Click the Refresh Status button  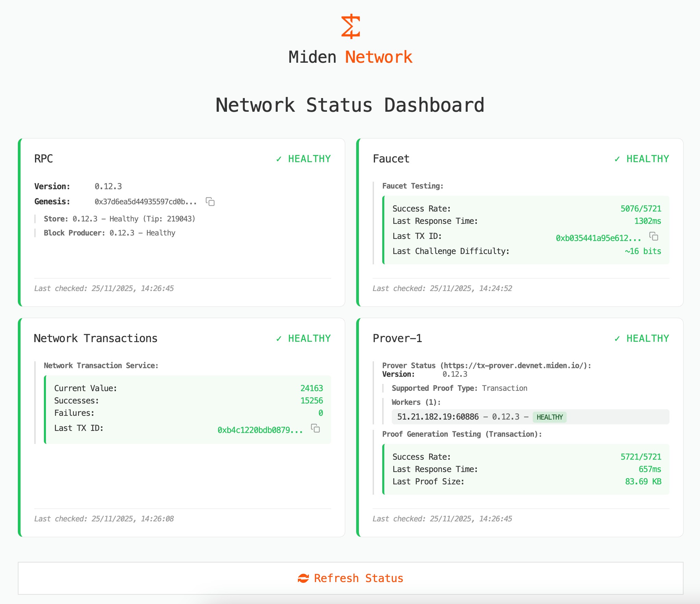350,578
